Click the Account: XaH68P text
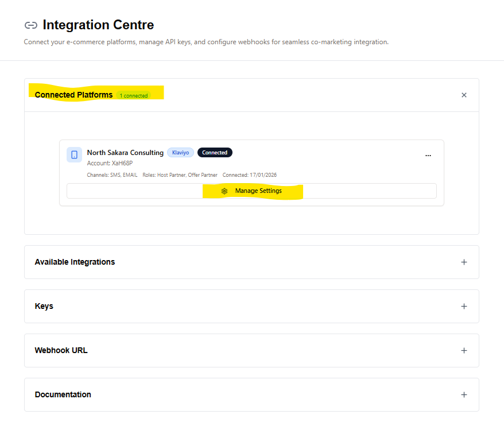 pyautogui.click(x=110, y=163)
